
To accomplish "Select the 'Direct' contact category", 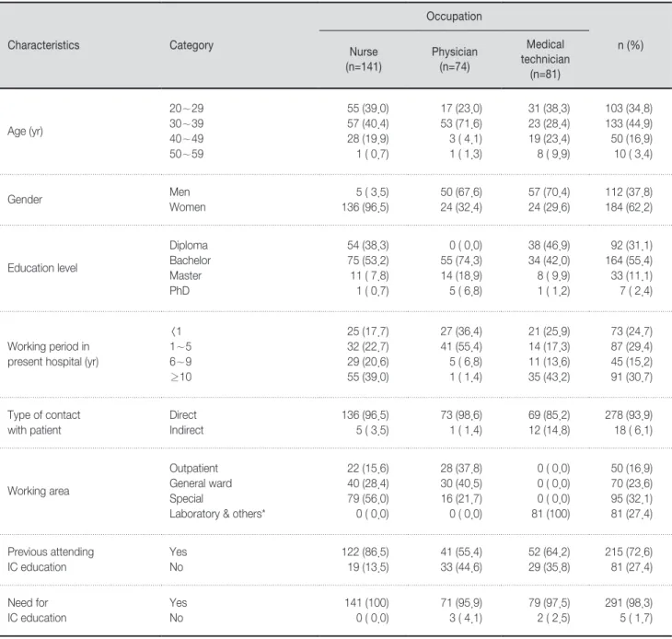I will (x=183, y=415).
